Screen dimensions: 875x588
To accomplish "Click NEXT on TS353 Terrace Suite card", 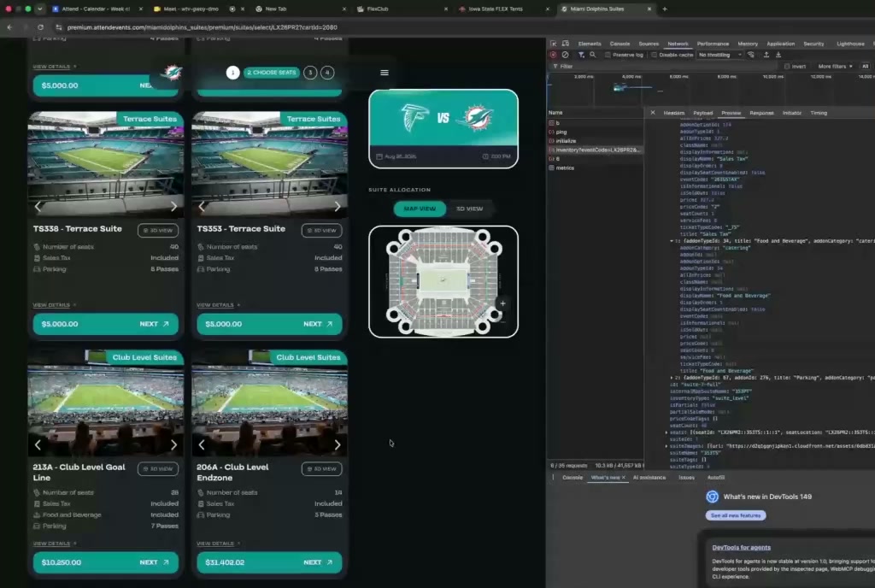I will click(x=318, y=324).
